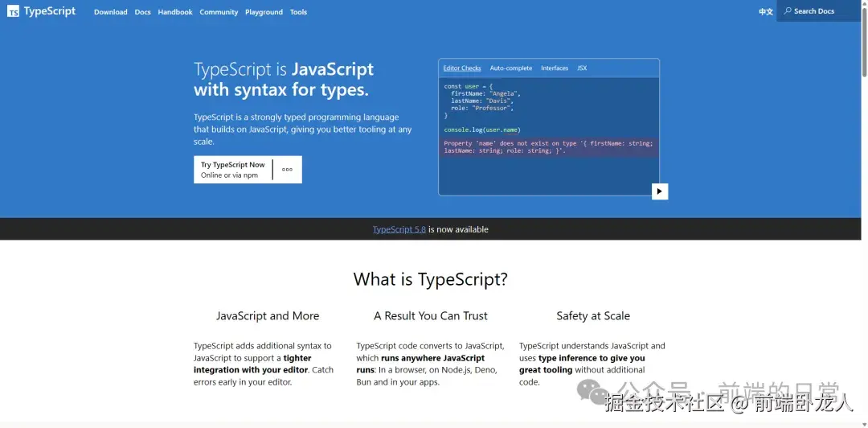Open the Community page
Image resolution: width=868 pixels, height=428 pixels.
[219, 11]
